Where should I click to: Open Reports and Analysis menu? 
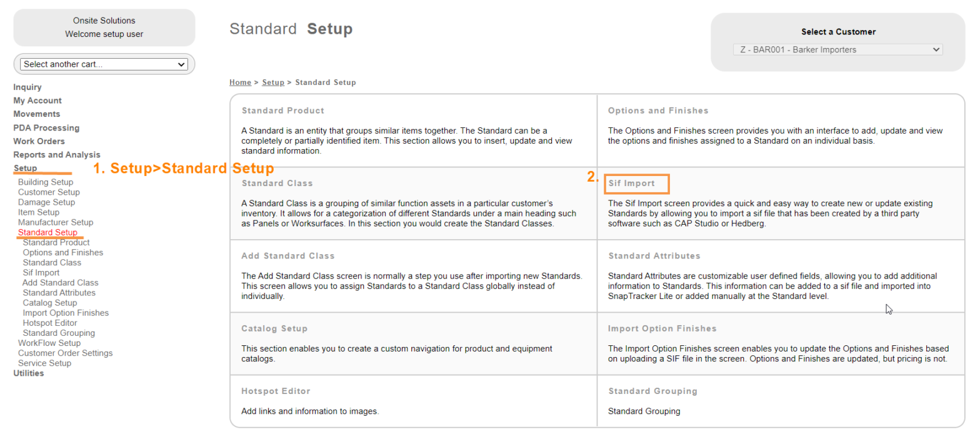click(57, 154)
